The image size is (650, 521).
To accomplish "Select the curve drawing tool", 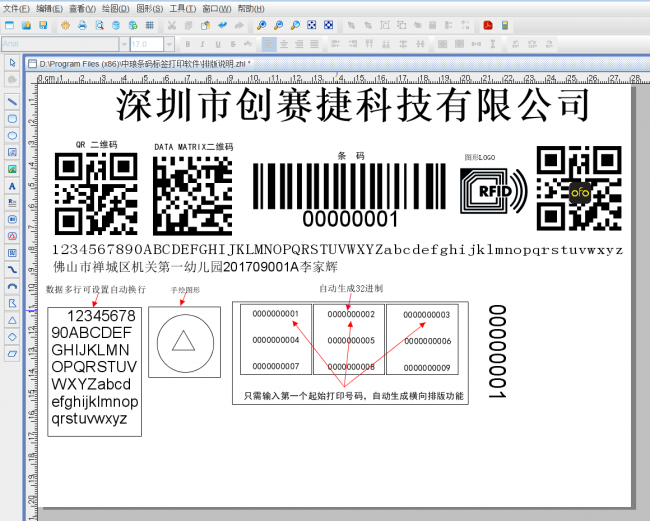I will coord(12,270).
